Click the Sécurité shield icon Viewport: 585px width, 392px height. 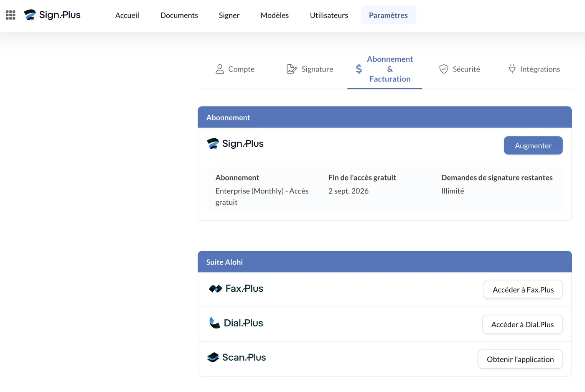coord(444,69)
